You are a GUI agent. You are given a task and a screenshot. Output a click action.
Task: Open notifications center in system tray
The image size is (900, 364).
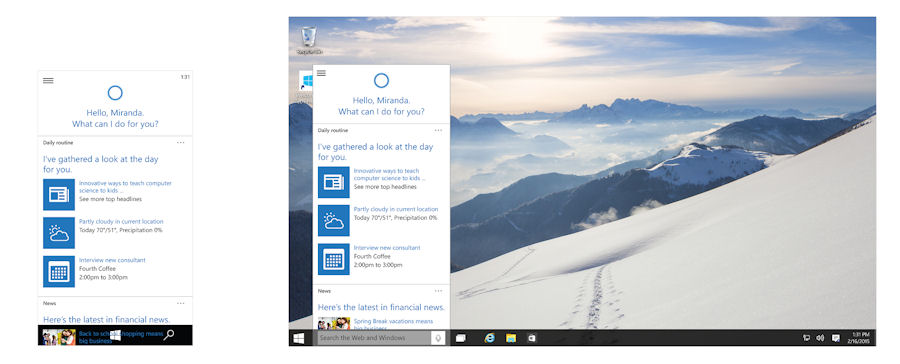point(836,338)
